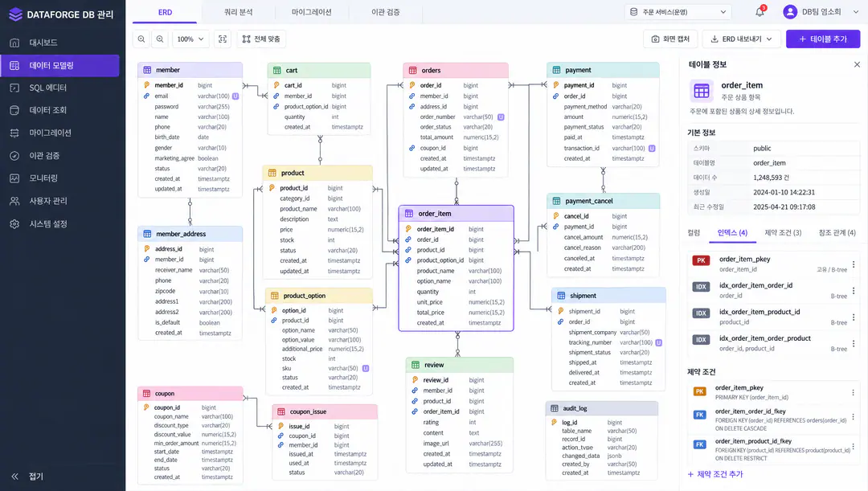Select the member_address table header
Image resolution: width=868 pixels, height=491 pixels.
(x=190, y=234)
